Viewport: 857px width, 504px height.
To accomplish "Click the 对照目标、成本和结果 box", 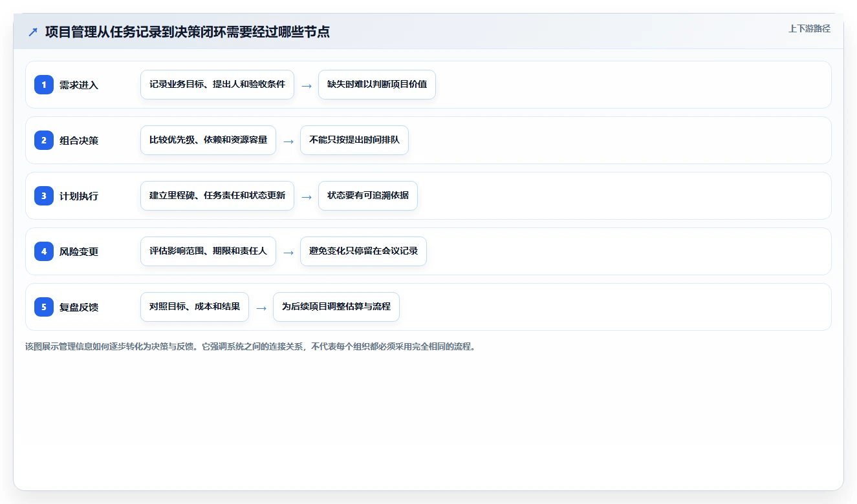I will (195, 307).
